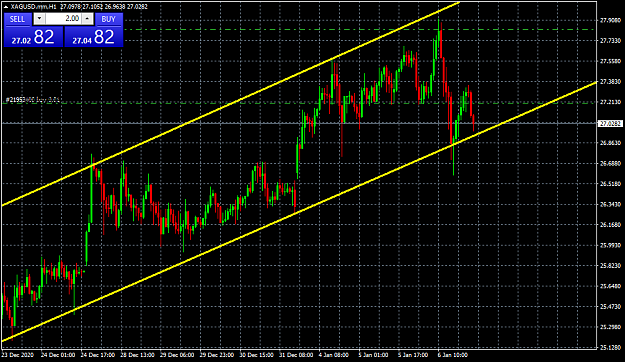Click the 25.9930 price axis label
Image resolution: width=625 pixels, height=362 pixels.
(x=610, y=245)
